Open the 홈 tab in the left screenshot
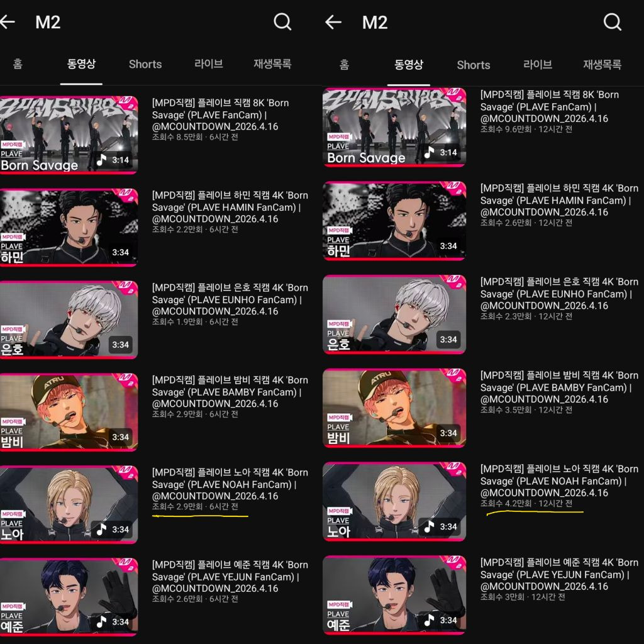The image size is (644, 644). pyautogui.click(x=18, y=64)
